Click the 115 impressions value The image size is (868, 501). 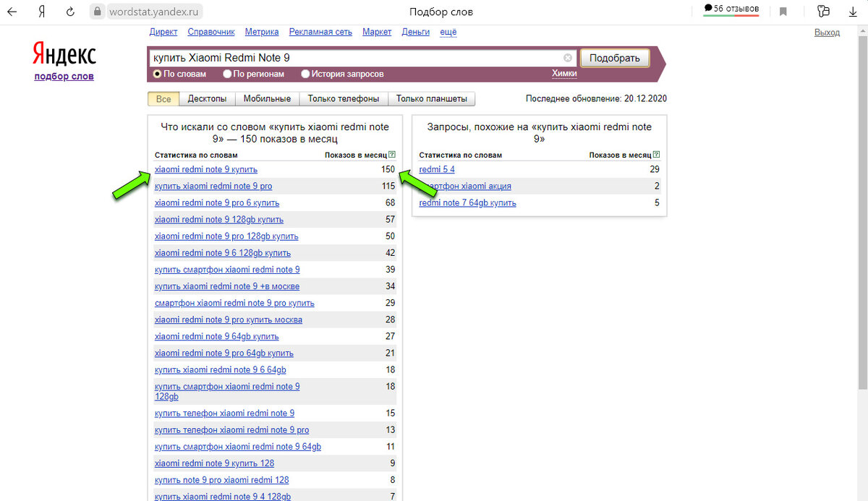(x=388, y=187)
